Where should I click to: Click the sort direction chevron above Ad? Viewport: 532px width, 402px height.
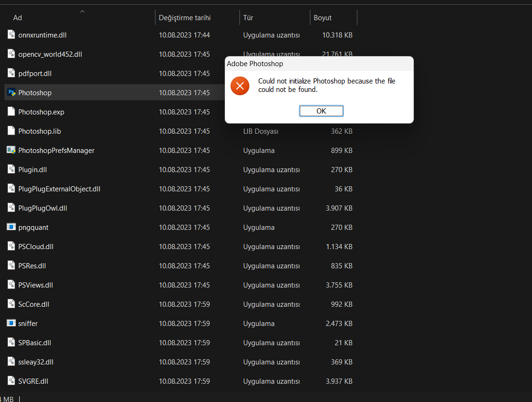click(82, 11)
